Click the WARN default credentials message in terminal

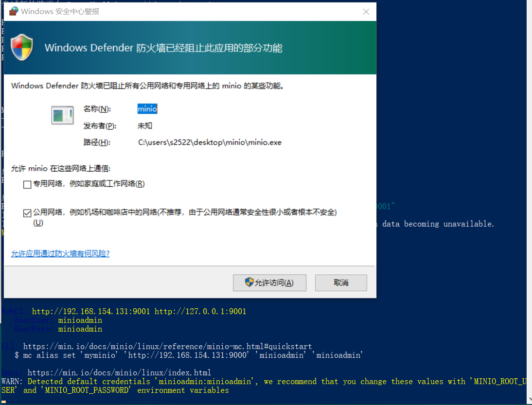(x=264, y=386)
